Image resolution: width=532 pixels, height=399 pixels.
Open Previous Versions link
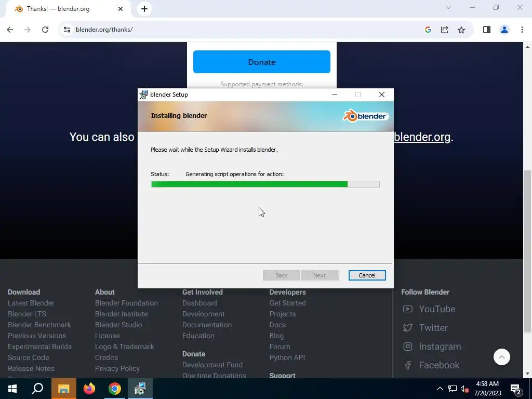tap(37, 336)
